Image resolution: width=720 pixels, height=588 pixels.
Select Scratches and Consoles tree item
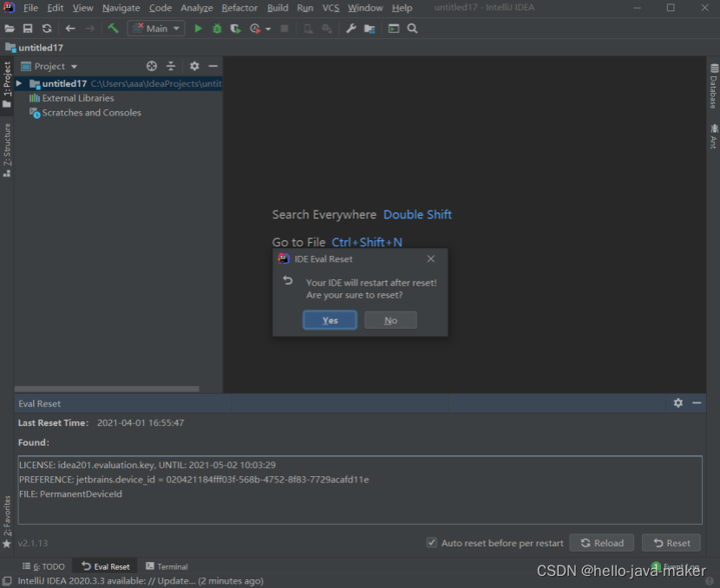click(85, 113)
